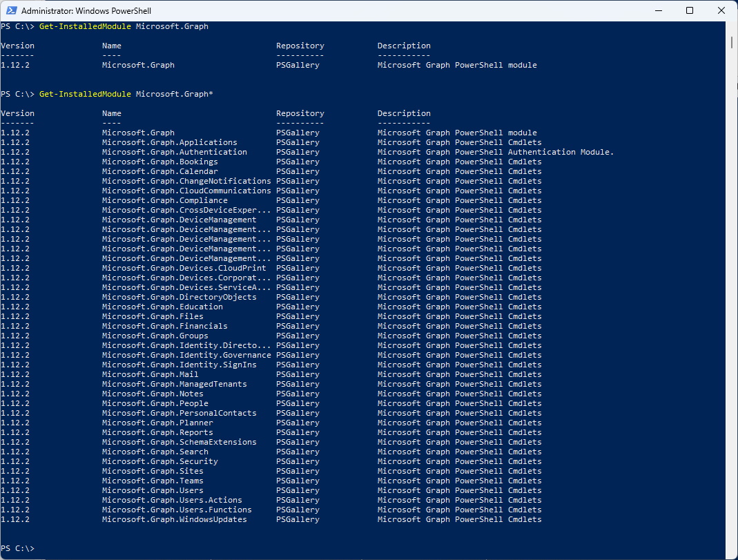Click the 'Microsoft.Graph.Sites' entry

153,471
